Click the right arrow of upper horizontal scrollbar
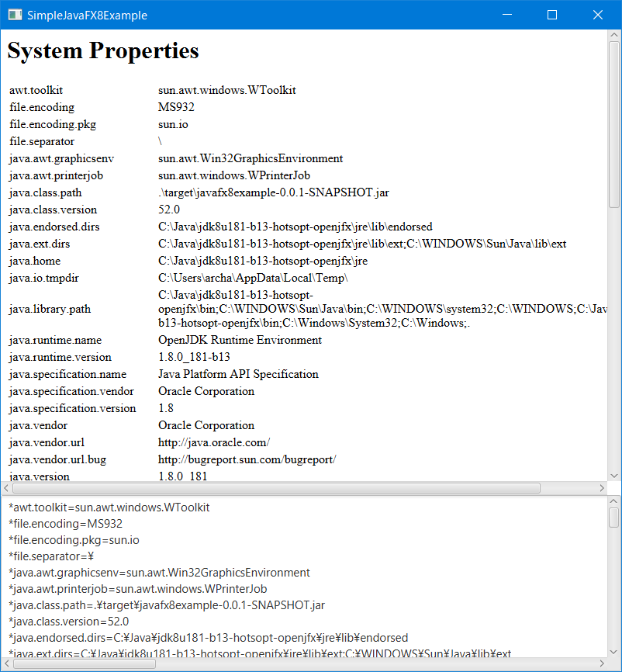The image size is (622, 672). tap(601, 488)
